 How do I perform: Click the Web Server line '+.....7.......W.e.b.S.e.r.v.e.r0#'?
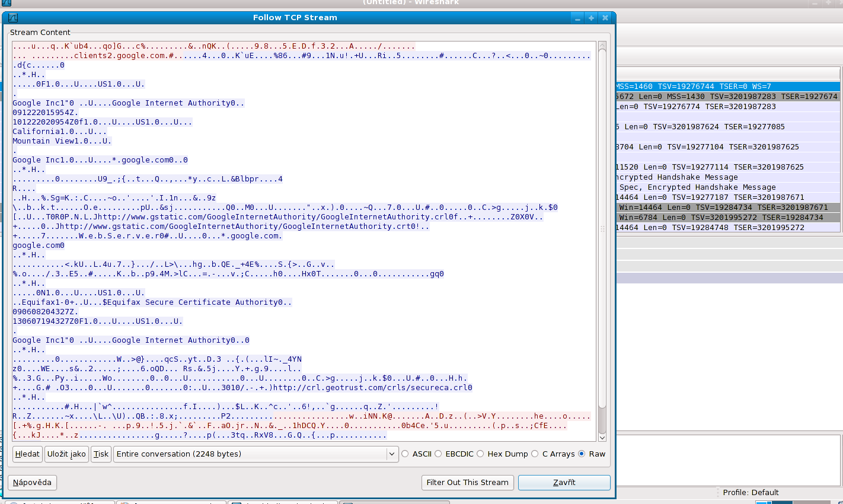[148, 236]
